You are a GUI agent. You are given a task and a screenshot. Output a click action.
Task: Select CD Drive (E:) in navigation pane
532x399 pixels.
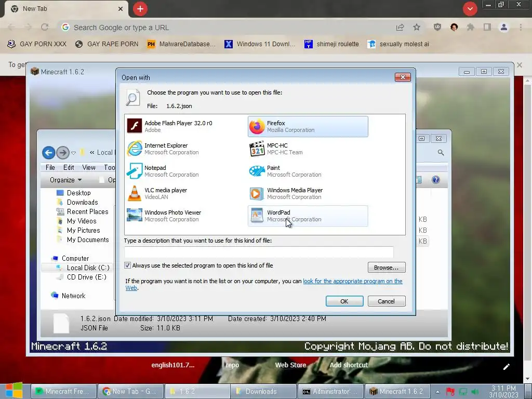tap(87, 277)
